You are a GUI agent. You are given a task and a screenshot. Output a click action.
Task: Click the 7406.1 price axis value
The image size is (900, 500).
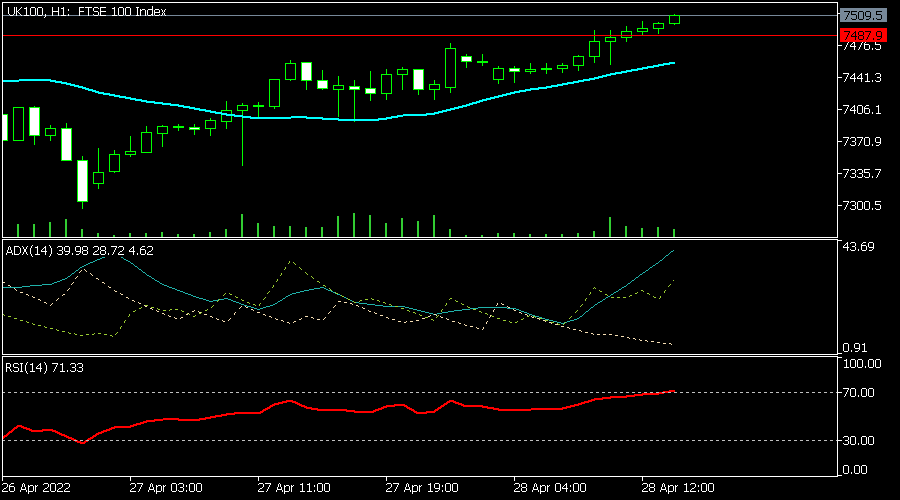tap(862, 110)
